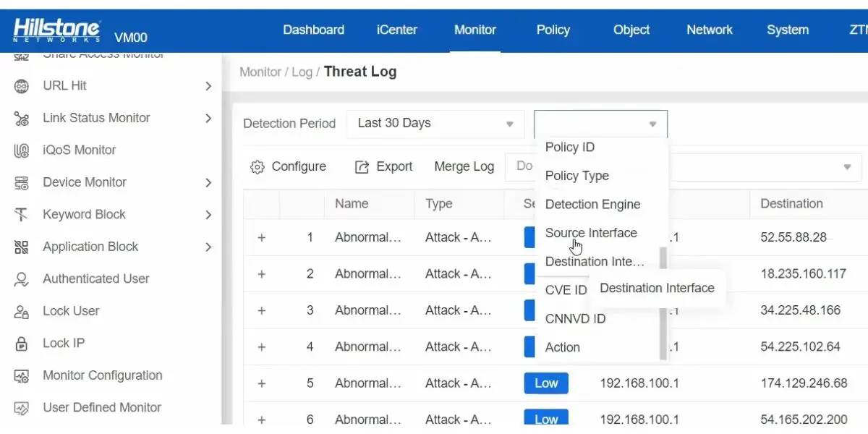Click the Authenticated User icon
The height and width of the screenshot is (434, 868).
(22, 279)
